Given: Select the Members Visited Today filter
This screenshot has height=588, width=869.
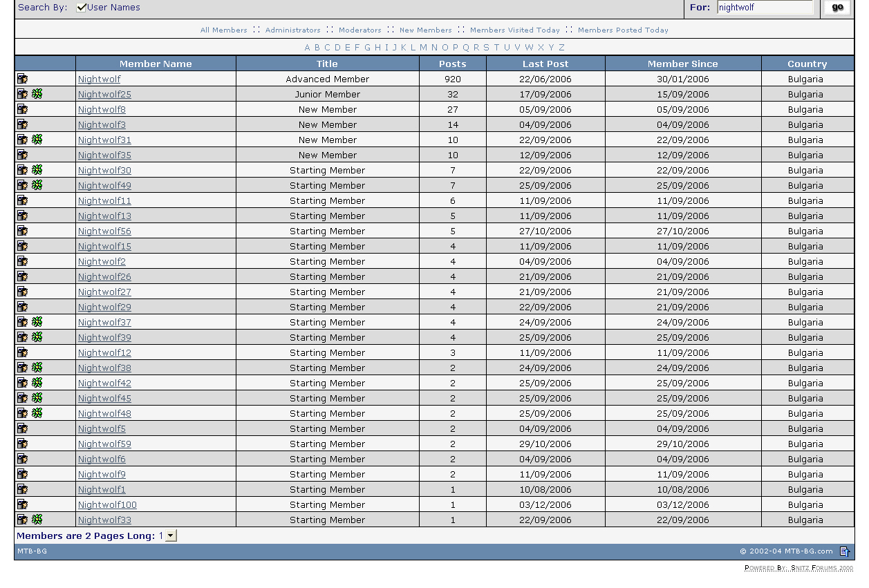Looking at the screenshot, I should pos(514,30).
